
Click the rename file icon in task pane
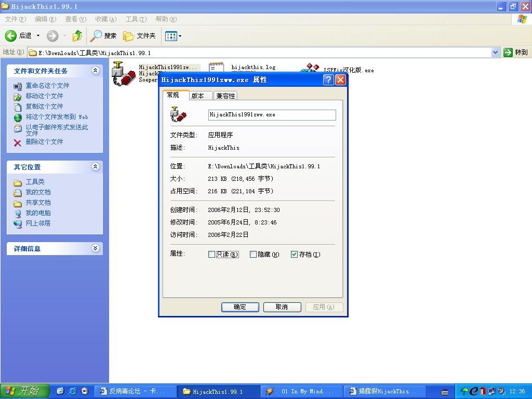[18, 86]
